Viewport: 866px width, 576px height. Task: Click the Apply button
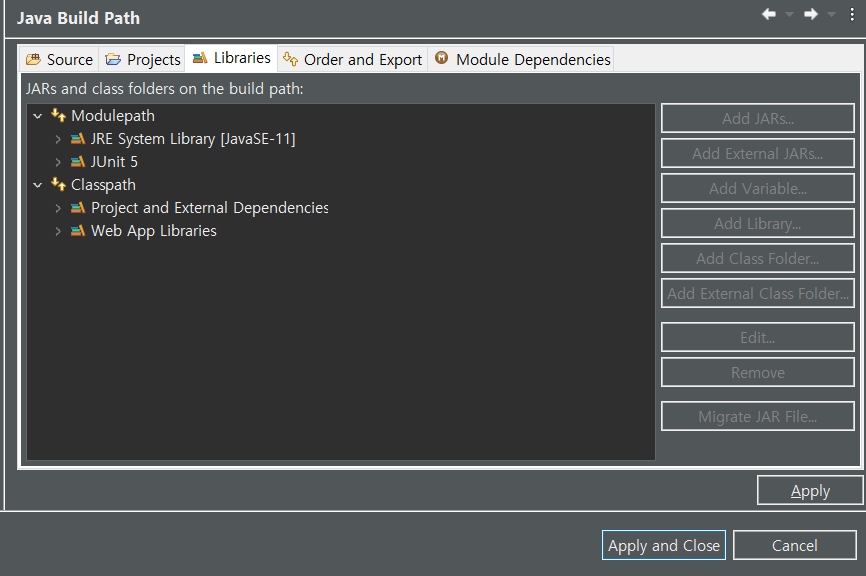[810, 490]
